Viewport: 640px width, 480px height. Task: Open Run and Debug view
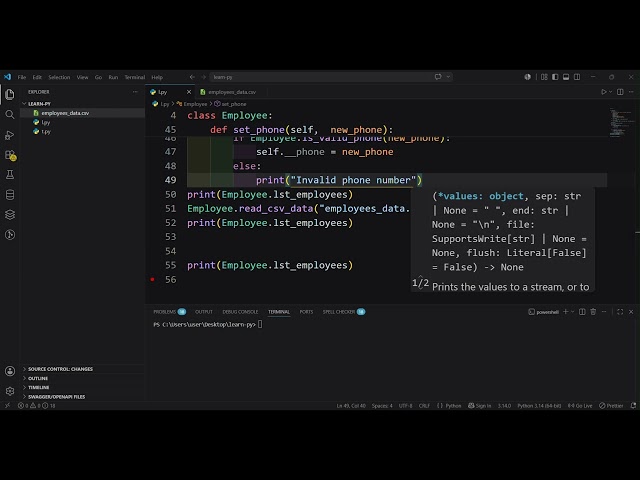click(x=10, y=135)
